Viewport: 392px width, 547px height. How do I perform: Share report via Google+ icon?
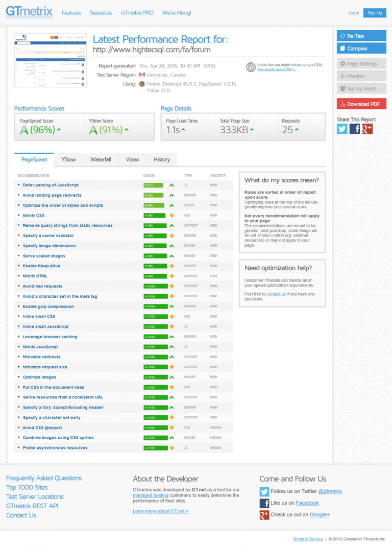[x=367, y=129]
